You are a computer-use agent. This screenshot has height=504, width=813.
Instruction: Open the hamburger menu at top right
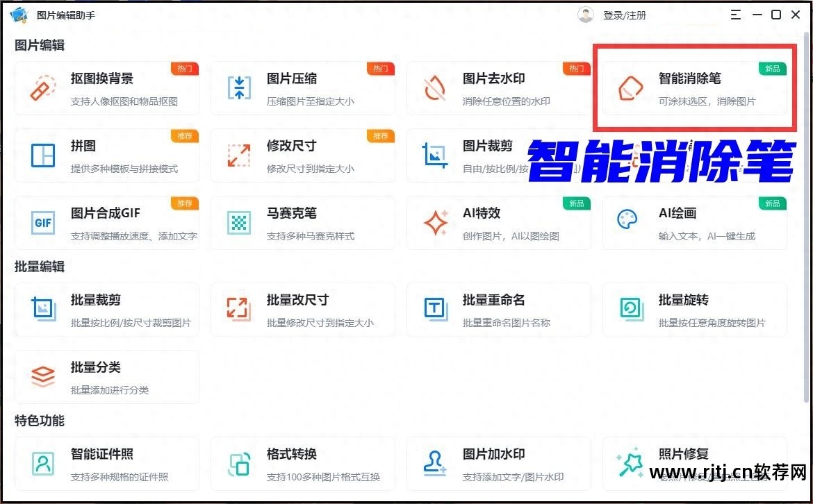735,14
